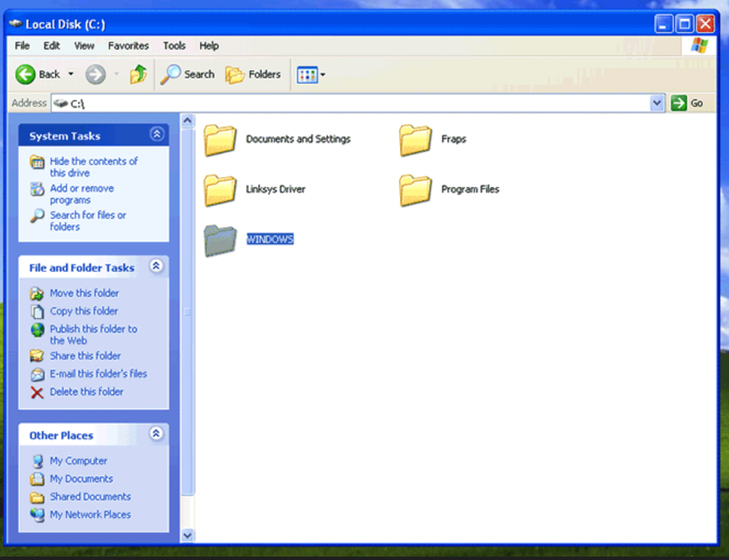Select the Program Files folder icon
The width and height of the screenshot is (729, 560).
click(x=416, y=190)
